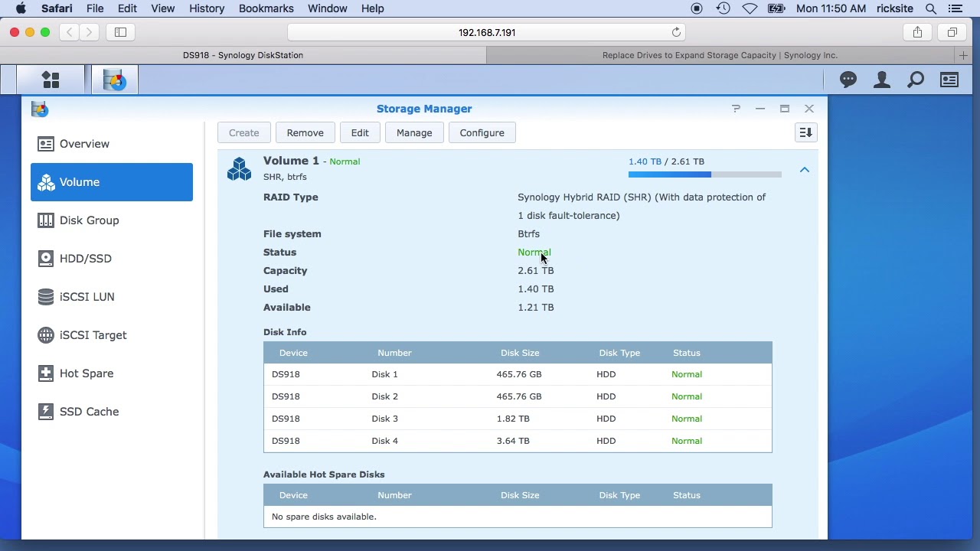Screen dimensions: 980x551
Task: Click the Wi-Fi status icon
Action: click(750, 8)
